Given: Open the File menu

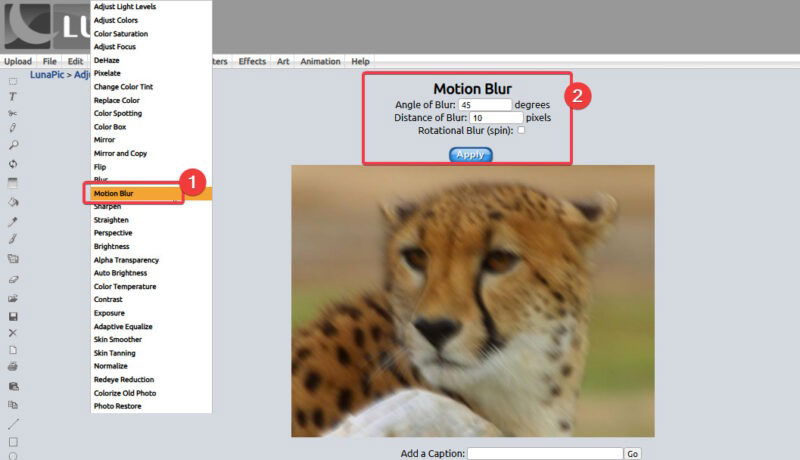Looking at the screenshot, I should pos(49,61).
